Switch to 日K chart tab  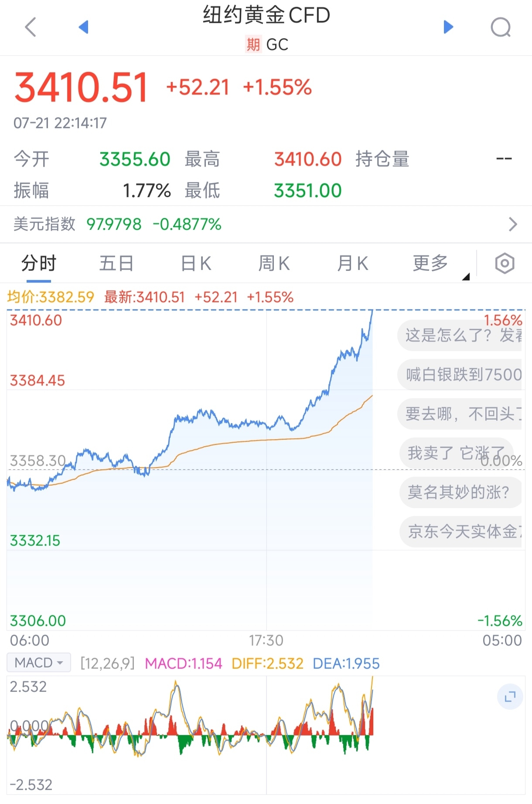196,263
